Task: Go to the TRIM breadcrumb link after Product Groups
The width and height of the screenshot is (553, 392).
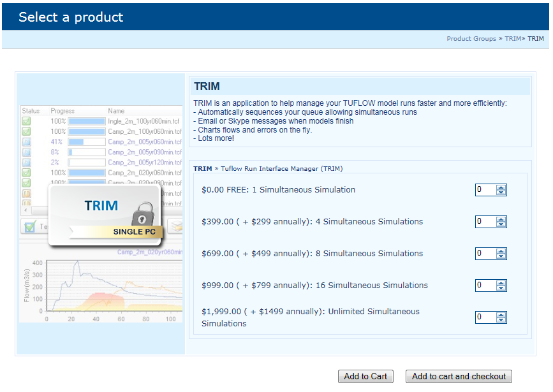Action: click(513, 39)
